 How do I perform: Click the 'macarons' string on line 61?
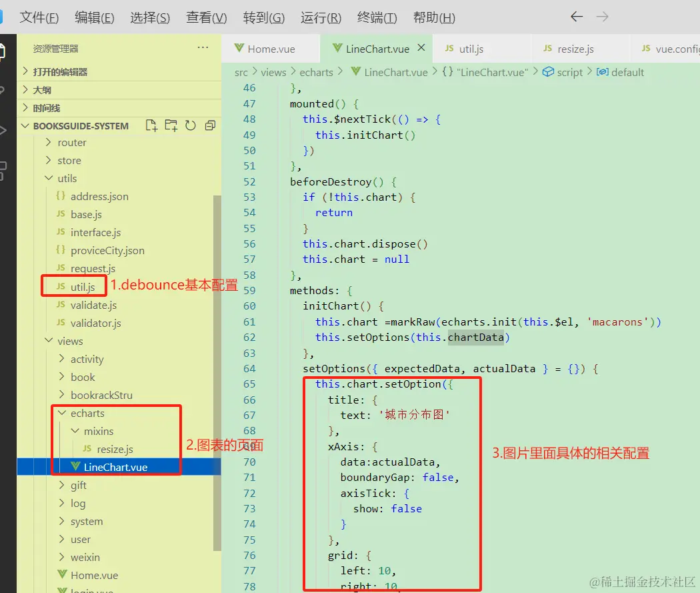coord(617,322)
